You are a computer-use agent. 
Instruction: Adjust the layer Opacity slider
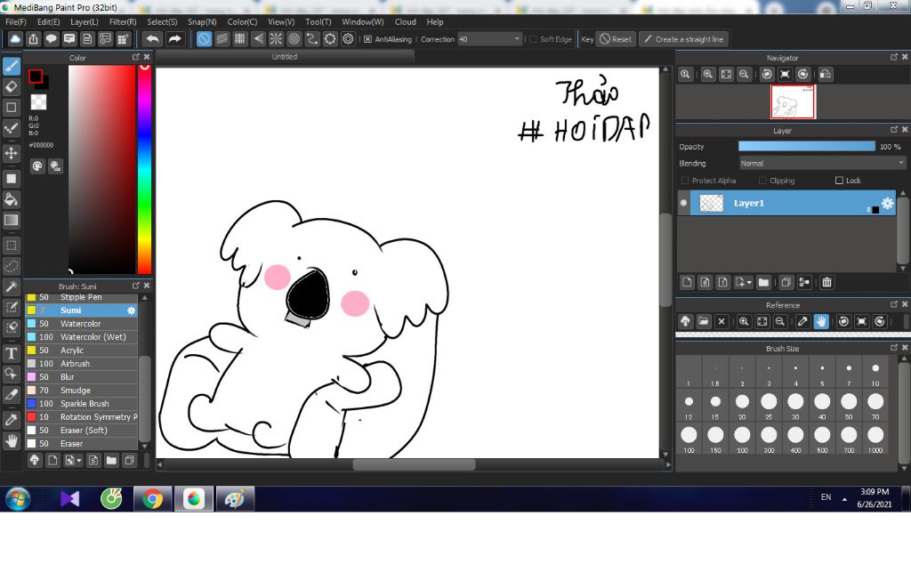click(x=806, y=147)
